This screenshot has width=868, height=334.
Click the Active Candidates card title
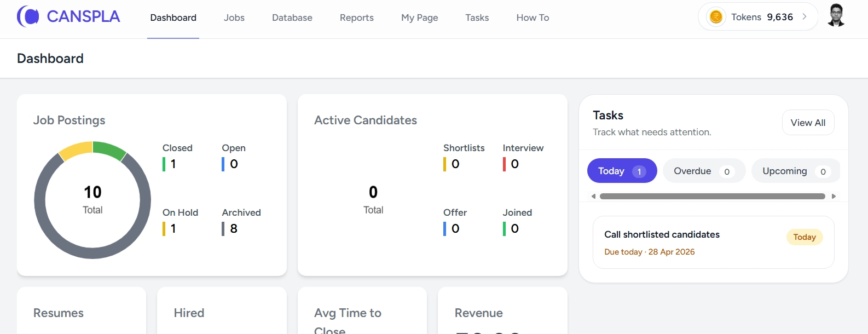366,120
